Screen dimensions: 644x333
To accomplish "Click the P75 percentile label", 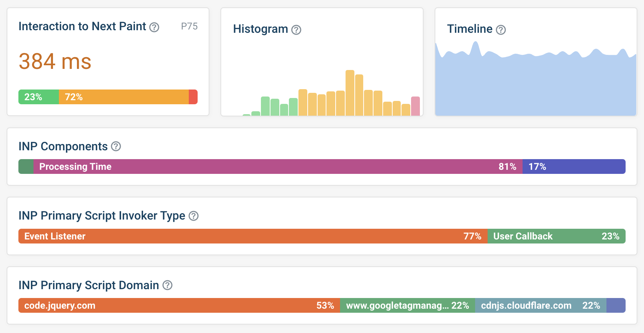I will pyautogui.click(x=189, y=27).
